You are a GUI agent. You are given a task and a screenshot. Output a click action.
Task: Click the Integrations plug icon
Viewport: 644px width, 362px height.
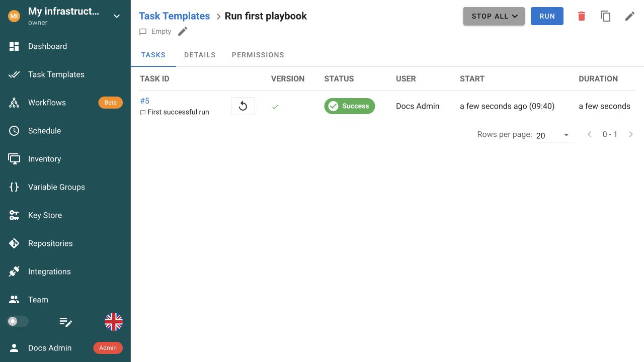point(14,271)
